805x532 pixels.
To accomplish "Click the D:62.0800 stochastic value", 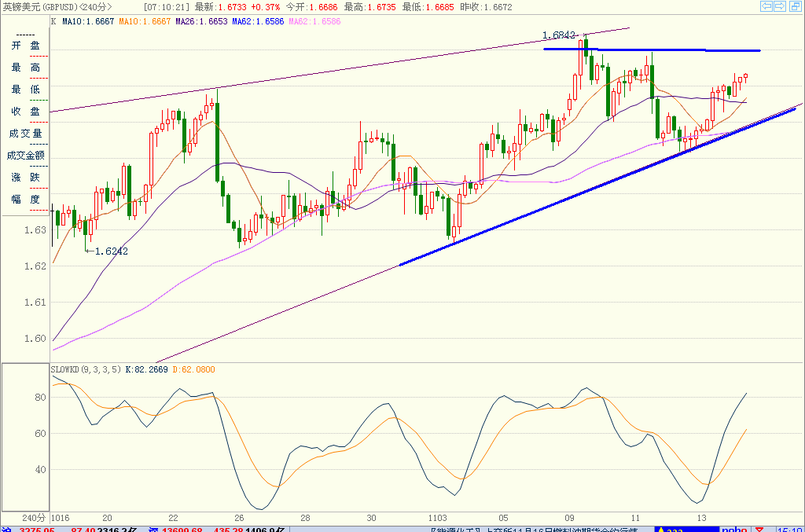I will (x=193, y=369).
